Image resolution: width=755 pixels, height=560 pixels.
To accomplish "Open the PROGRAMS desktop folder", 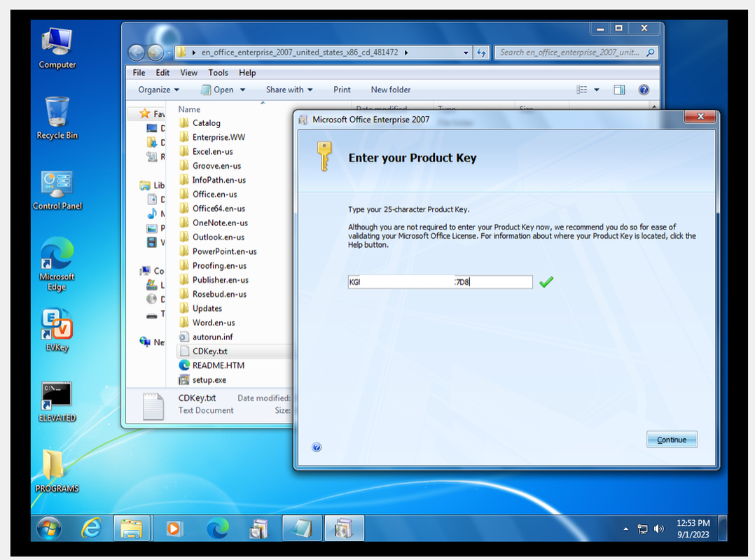I will (57, 471).
